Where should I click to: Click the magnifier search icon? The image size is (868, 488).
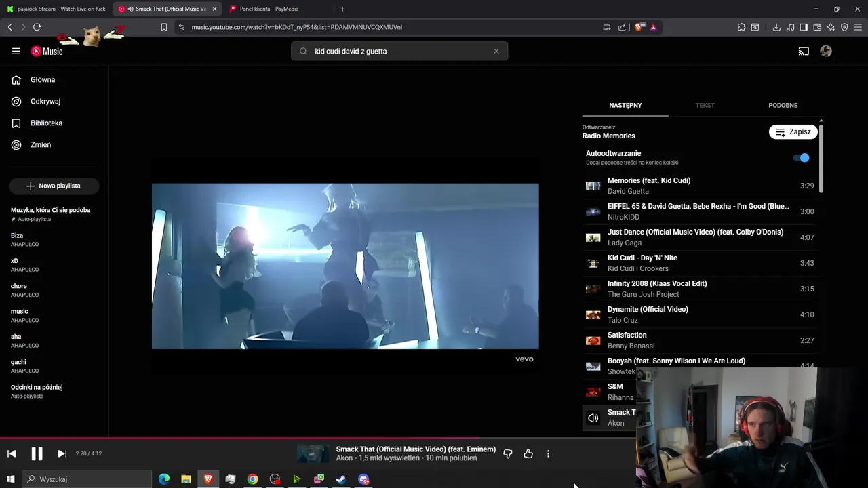click(303, 51)
